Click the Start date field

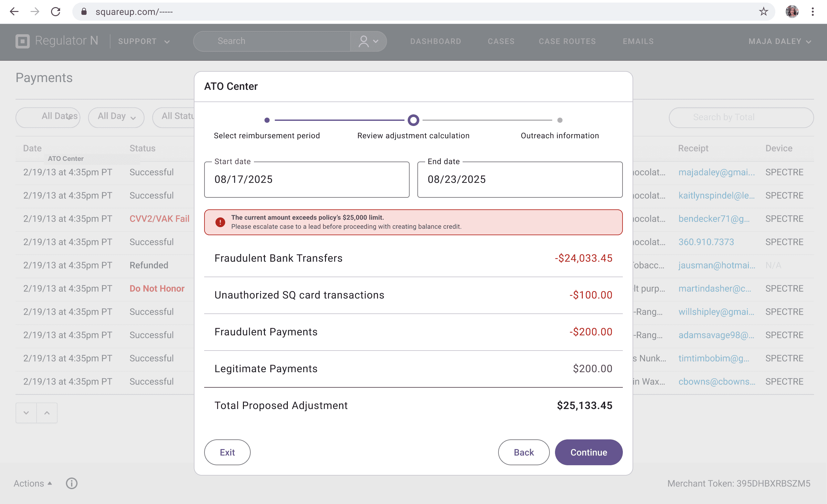point(307,180)
